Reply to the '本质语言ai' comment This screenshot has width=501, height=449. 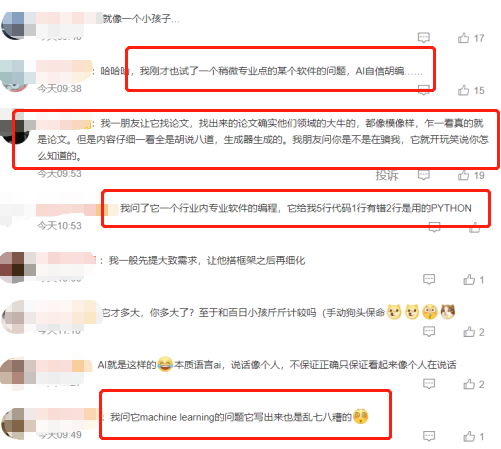click(x=429, y=384)
